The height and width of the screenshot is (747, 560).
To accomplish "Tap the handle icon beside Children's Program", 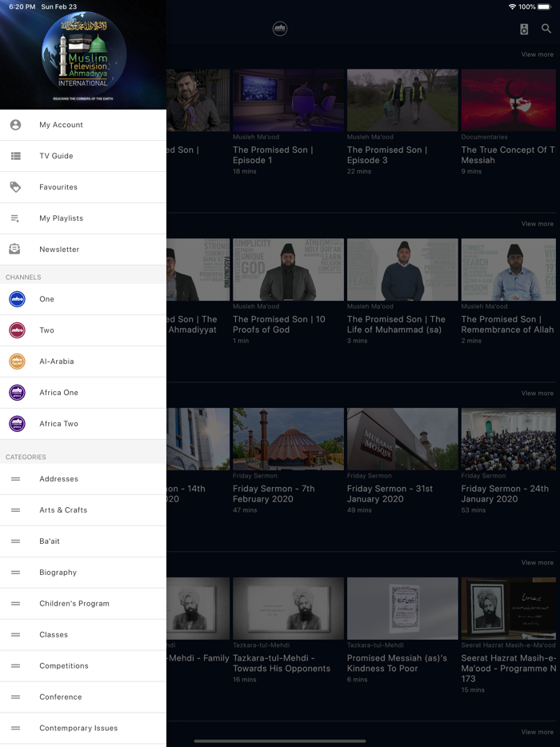I will coord(16,604).
